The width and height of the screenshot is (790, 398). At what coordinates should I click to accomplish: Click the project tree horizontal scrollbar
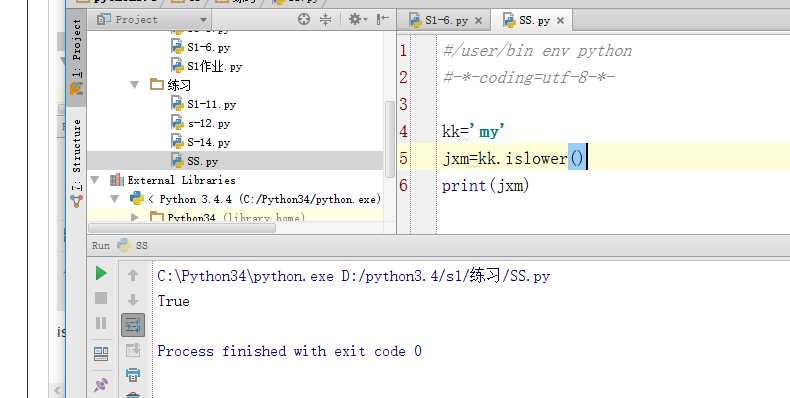pos(182,228)
